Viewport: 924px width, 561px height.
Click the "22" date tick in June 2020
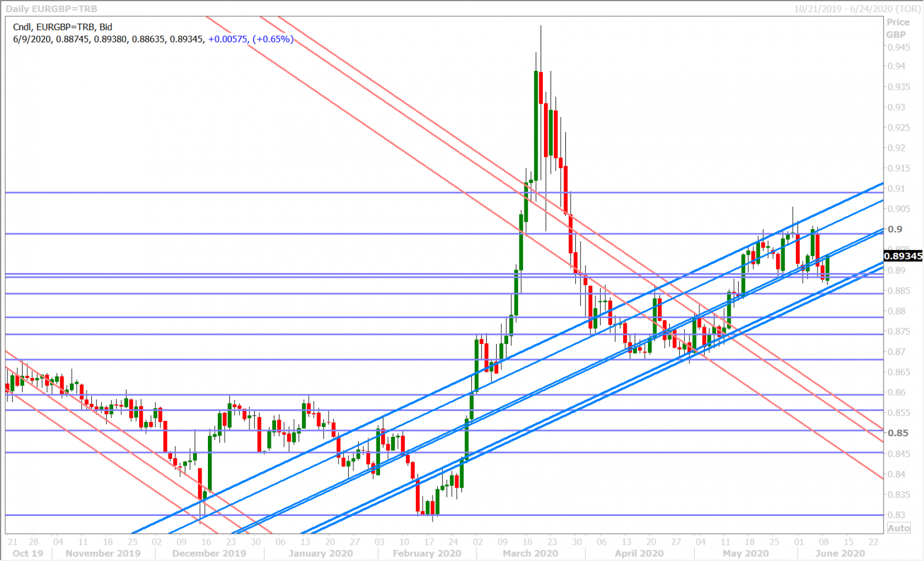(873, 542)
